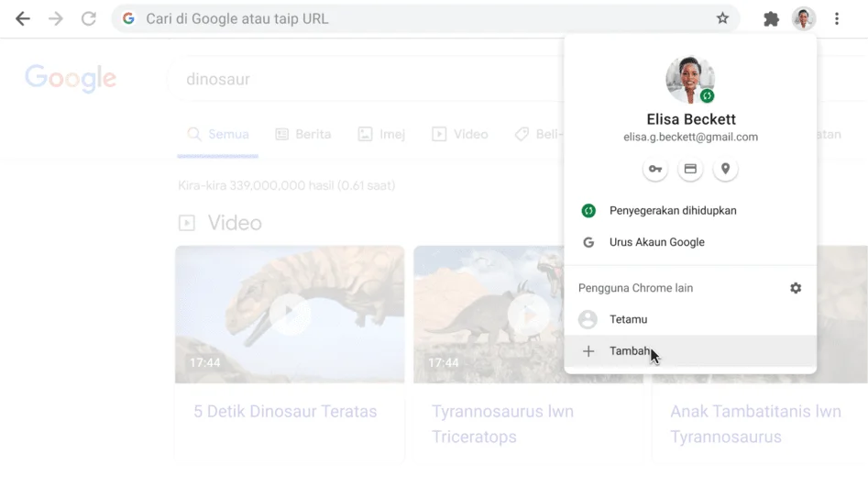Image resolution: width=868 pixels, height=487 pixels.
Task: Click the browser back arrow
Action: 23,18
